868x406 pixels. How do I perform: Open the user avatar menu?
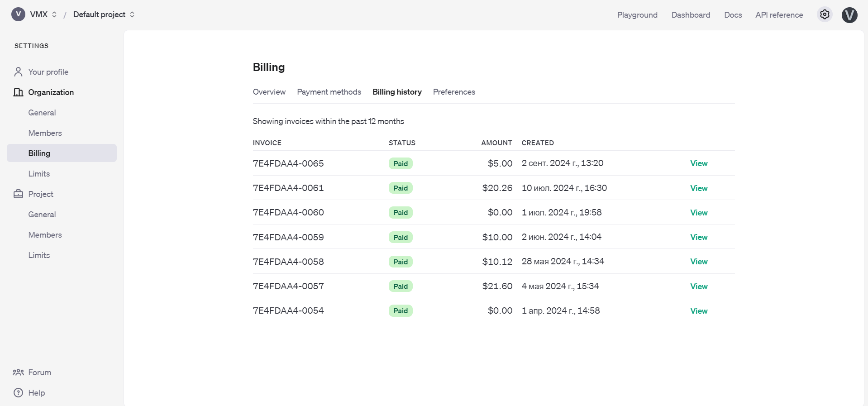pos(849,15)
